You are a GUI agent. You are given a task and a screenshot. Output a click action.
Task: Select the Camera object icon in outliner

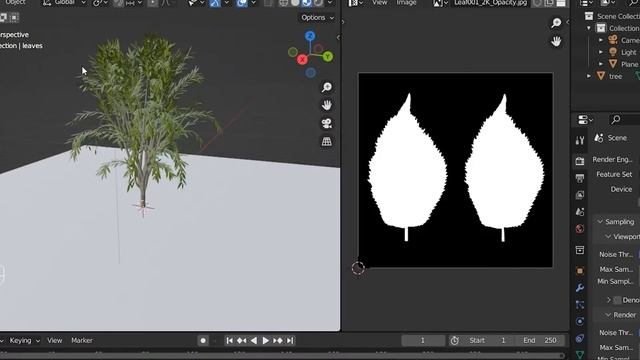coord(613,40)
